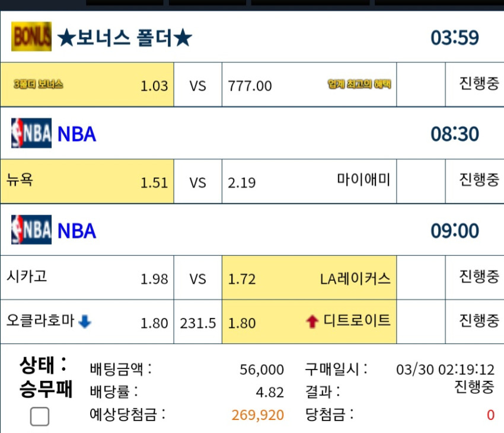Click the 269,920 expected payout amount
The image size is (504, 433).
tap(258, 415)
